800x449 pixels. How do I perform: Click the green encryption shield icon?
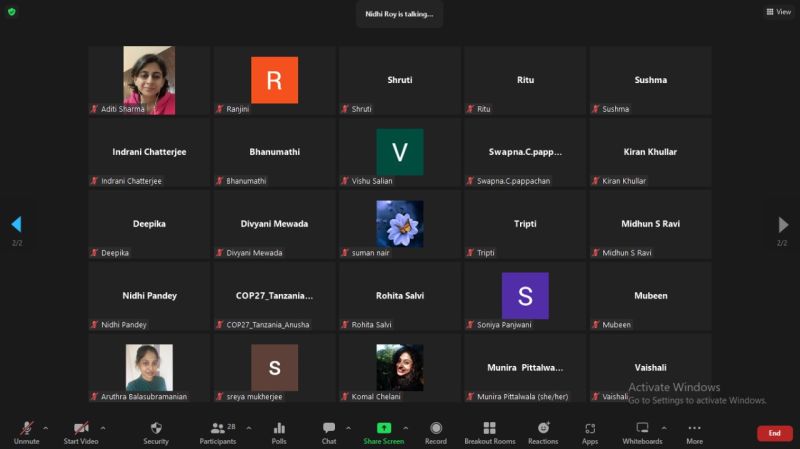(x=12, y=12)
